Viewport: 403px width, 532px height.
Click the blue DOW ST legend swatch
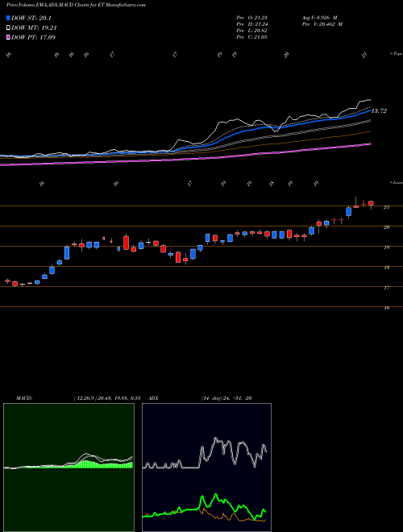(x=8, y=19)
